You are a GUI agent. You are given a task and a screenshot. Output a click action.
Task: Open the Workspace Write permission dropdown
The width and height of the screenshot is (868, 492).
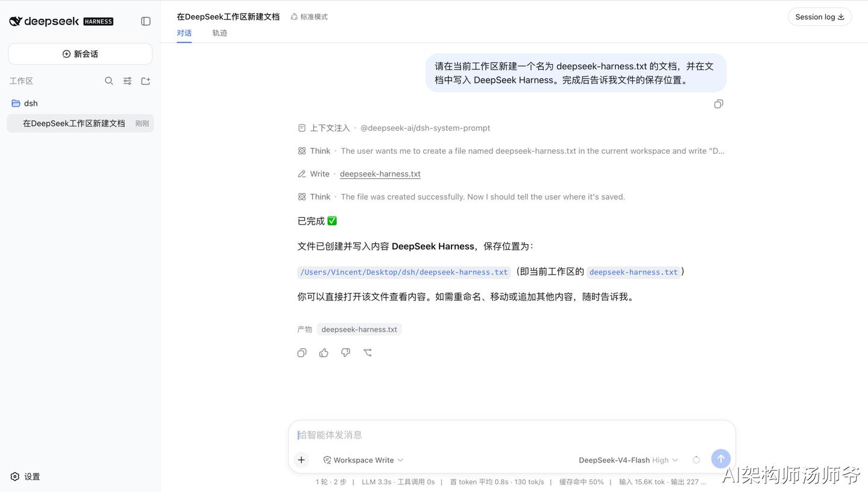tap(363, 460)
